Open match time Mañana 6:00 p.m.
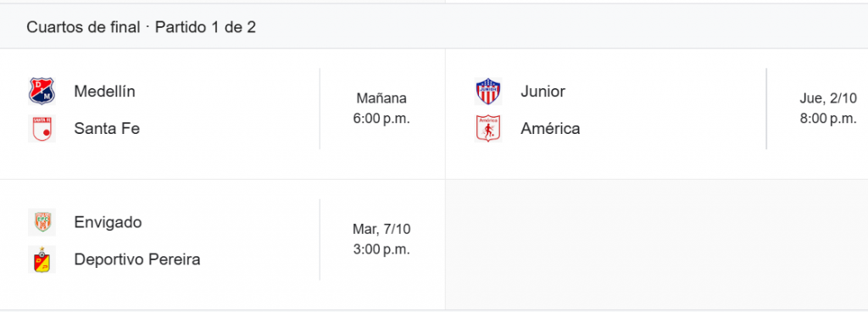 click(x=381, y=109)
